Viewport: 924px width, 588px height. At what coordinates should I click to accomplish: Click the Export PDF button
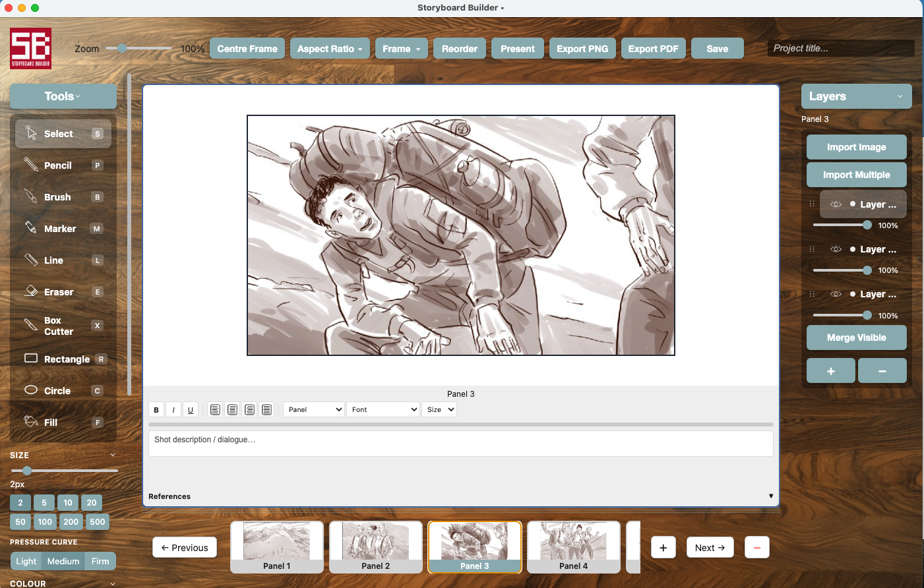click(653, 47)
